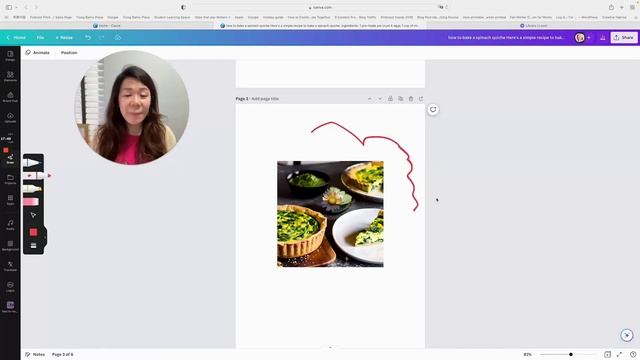Image resolution: width=640 pixels, height=360 pixels.
Task: Open the Design panel in Canva sidebar
Action: (x=10, y=56)
